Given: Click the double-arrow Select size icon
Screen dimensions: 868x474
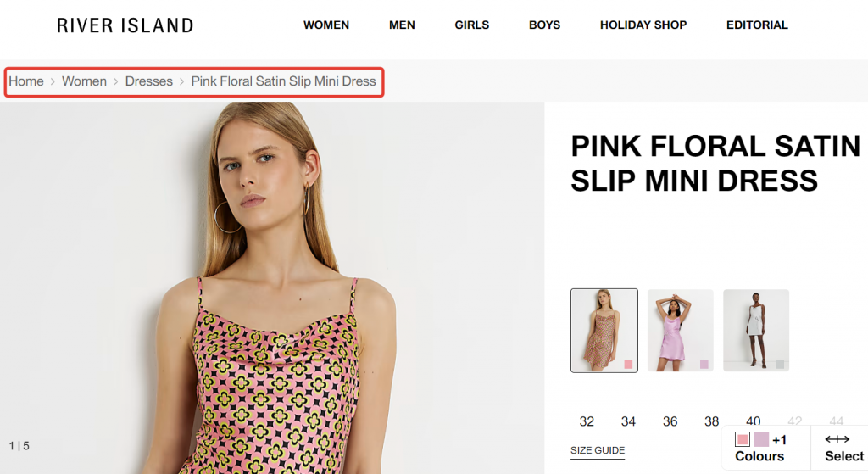Looking at the screenshot, I should (837, 439).
